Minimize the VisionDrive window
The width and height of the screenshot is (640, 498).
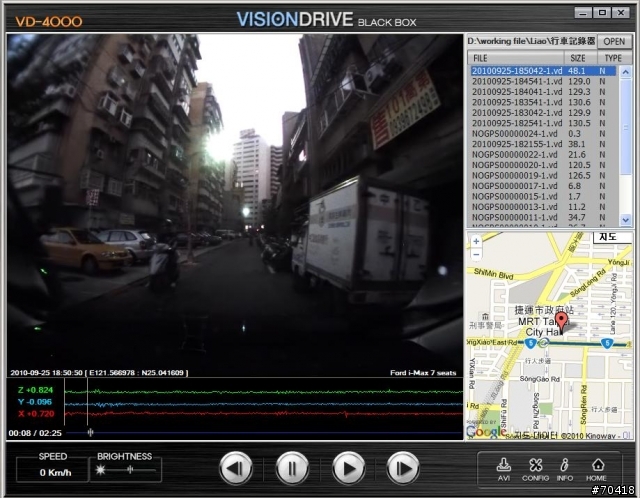583,13
